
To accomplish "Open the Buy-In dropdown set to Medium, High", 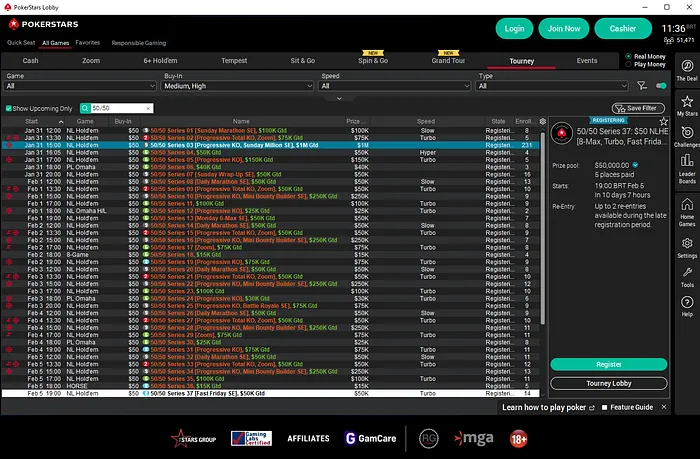I will [237, 86].
